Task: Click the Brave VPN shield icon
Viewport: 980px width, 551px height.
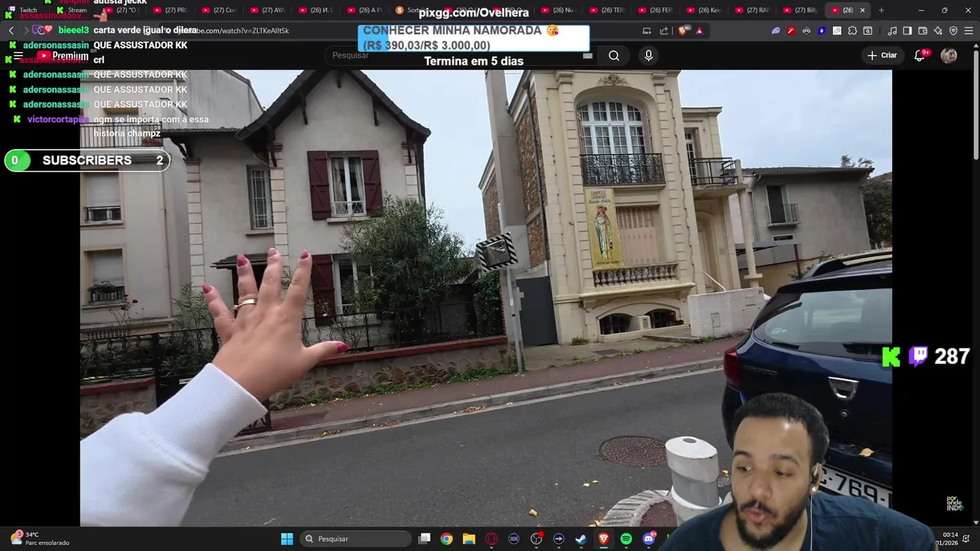Action: pos(953,31)
